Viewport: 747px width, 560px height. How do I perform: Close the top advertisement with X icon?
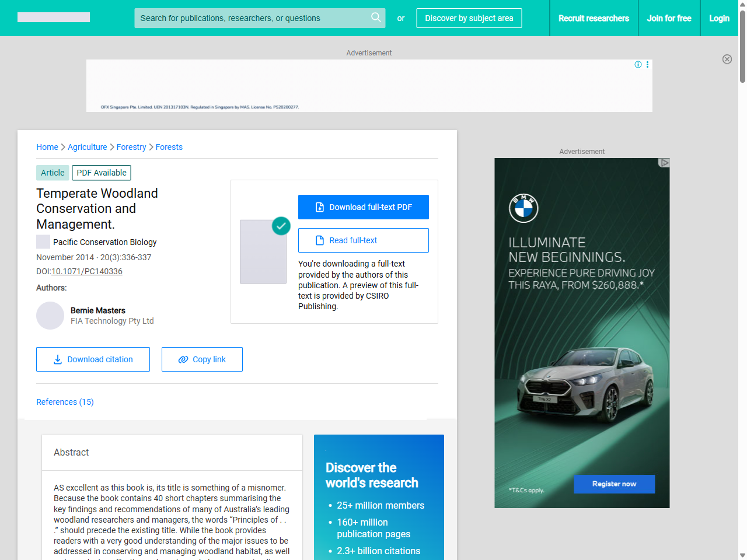(x=727, y=59)
